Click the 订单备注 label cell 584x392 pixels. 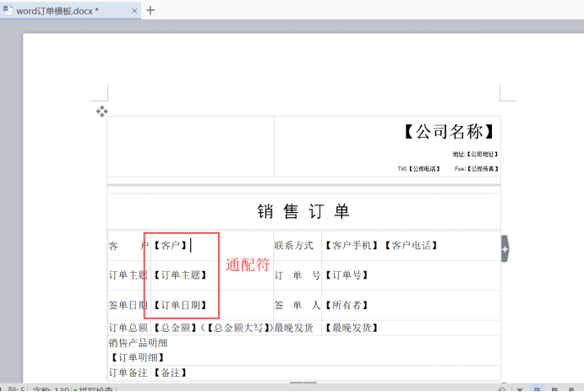[128, 373]
